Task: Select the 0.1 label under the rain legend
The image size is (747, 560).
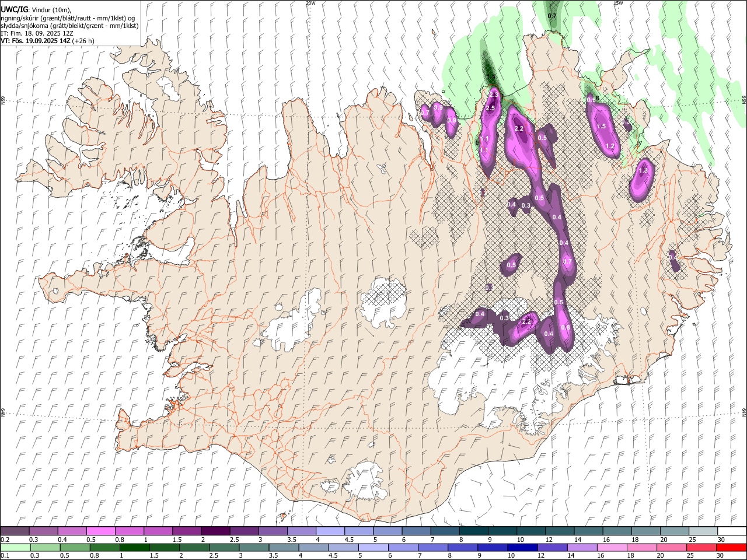Action: 5,555
